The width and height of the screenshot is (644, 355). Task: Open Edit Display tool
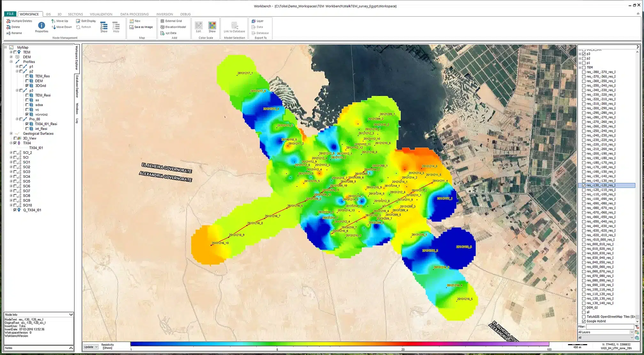[x=86, y=21]
